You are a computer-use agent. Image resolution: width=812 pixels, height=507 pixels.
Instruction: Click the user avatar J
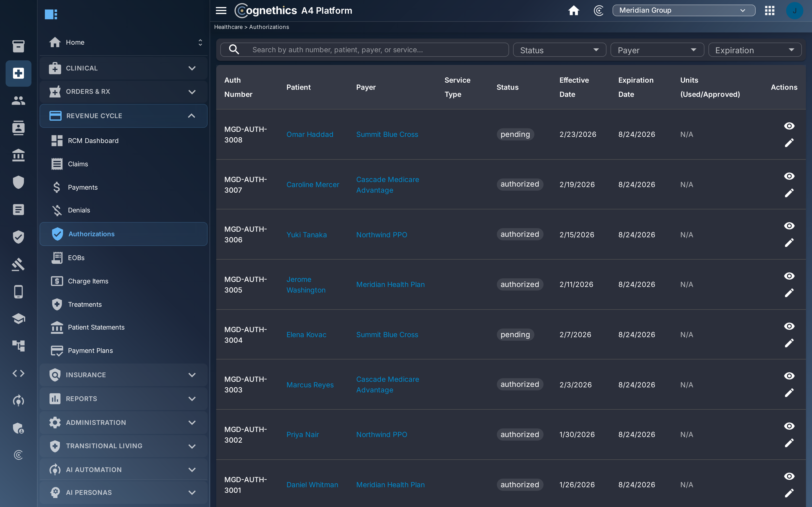[794, 10]
